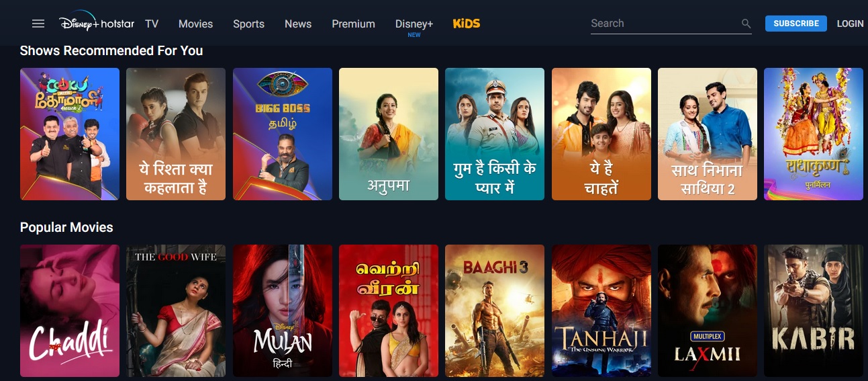Go to the Sports section
This screenshot has width=868, height=381.
[x=248, y=24]
